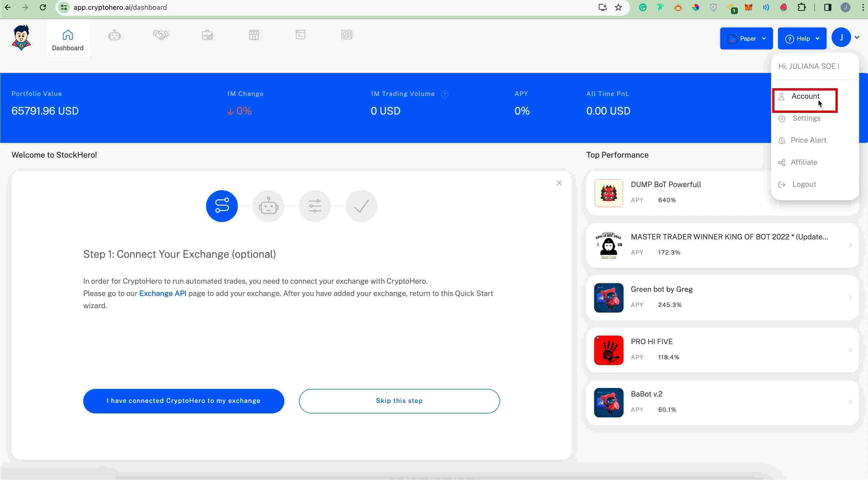
Task: Open MASTER TRADER WINNER bot thumbnail
Action: 609,246
